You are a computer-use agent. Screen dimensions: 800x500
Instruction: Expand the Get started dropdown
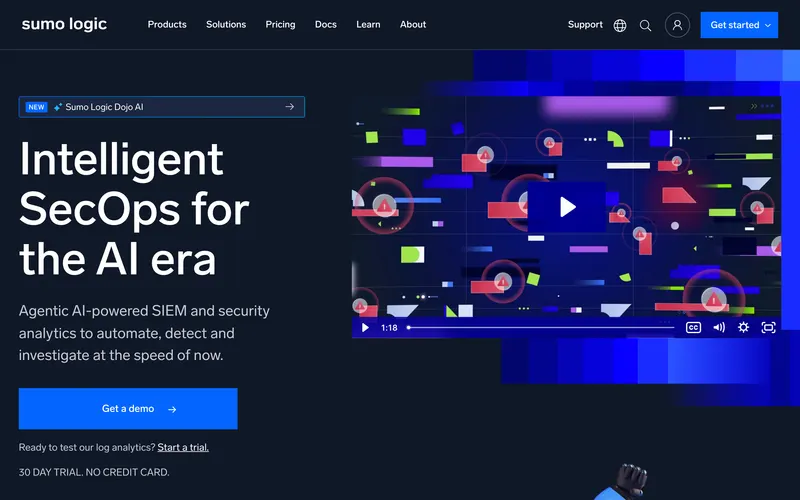coord(739,25)
